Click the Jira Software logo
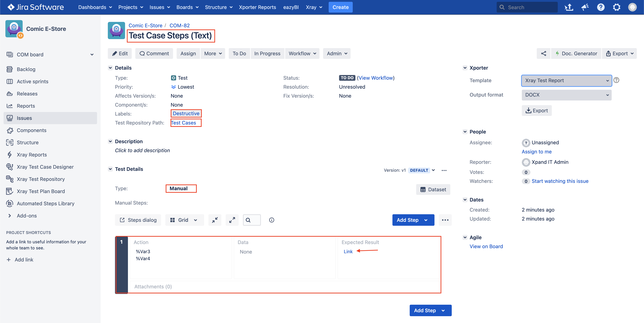This screenshot has width=644, height=323. coord(35,7)
